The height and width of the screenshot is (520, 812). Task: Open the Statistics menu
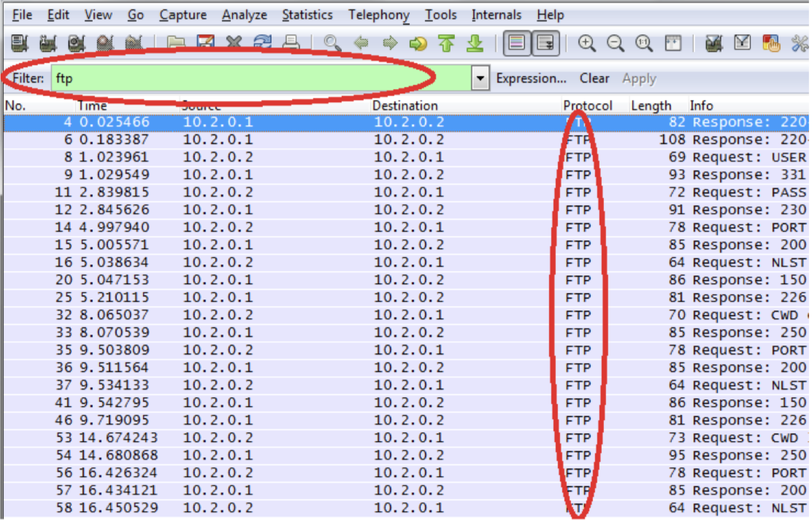(x=307, y=15)
